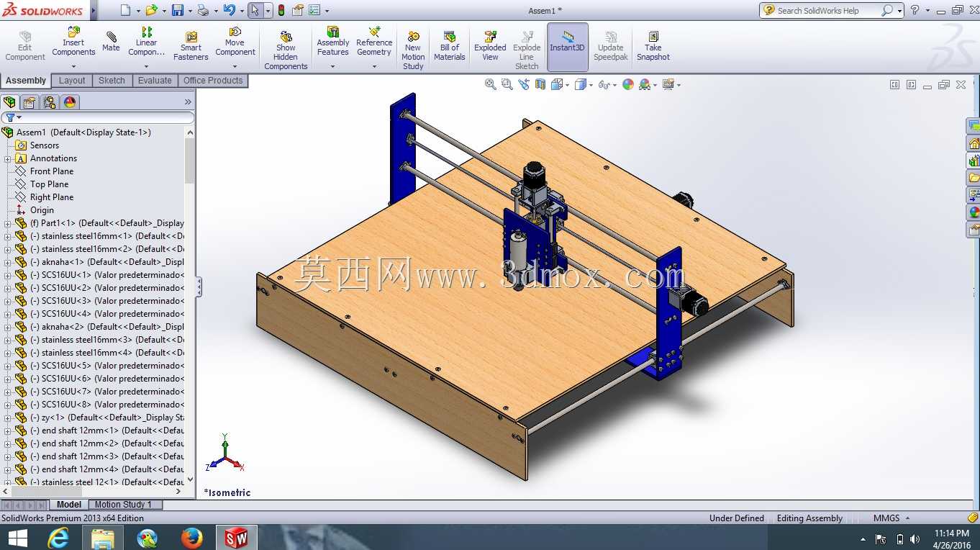Expand Assembly Features dropdown arrow

332,66
